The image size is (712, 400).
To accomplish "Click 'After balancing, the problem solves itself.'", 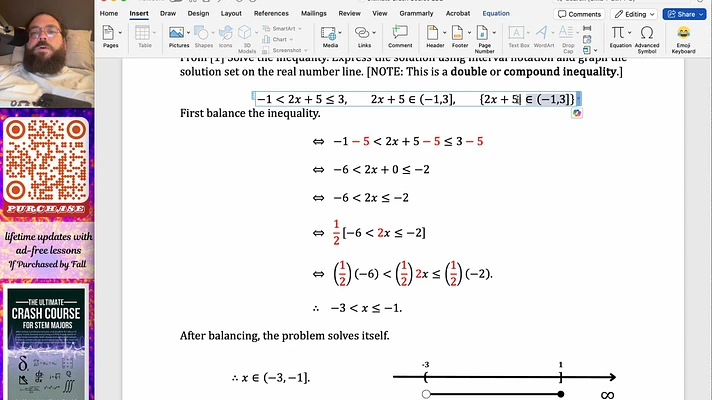I will (285, 336).
